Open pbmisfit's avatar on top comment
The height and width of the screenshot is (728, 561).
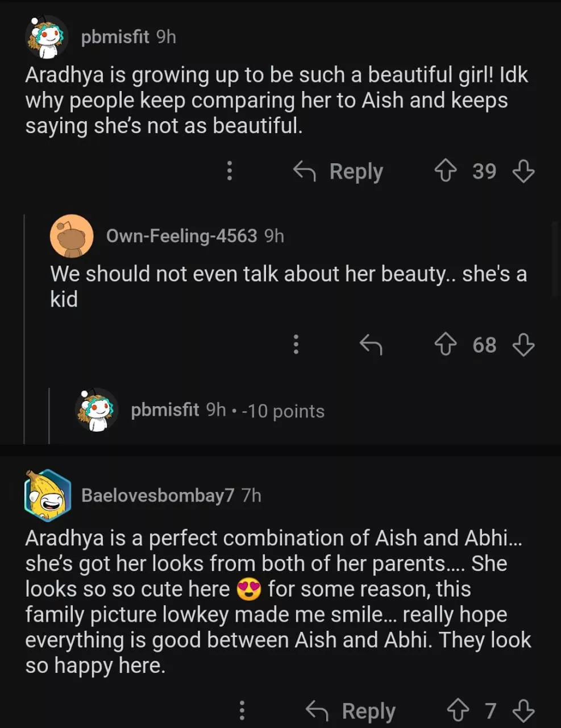47,38
